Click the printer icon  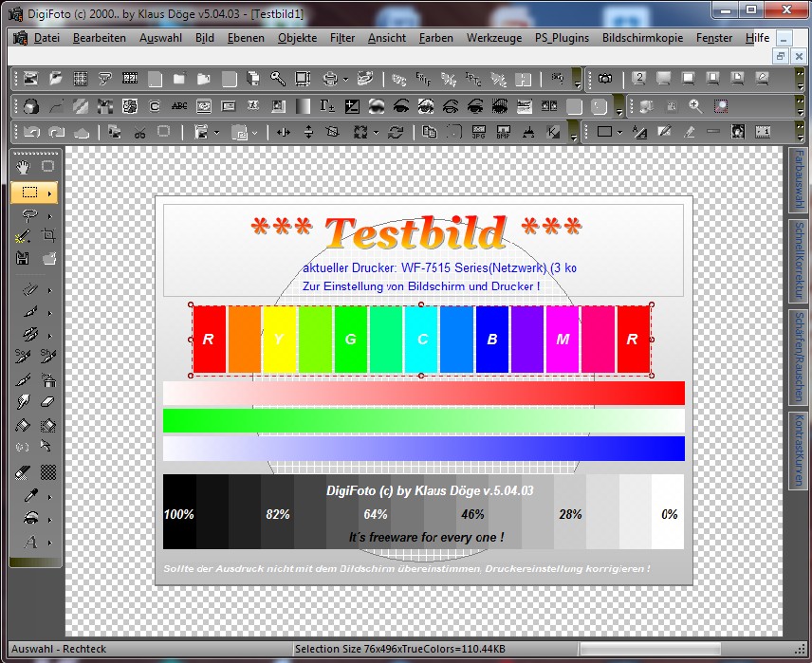click(x=329, y=79)
